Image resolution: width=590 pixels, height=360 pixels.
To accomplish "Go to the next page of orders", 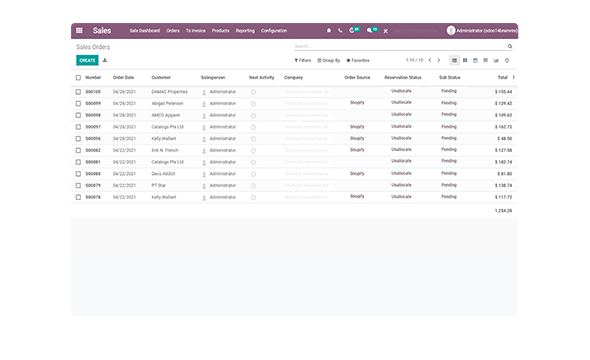I will 439,60.
